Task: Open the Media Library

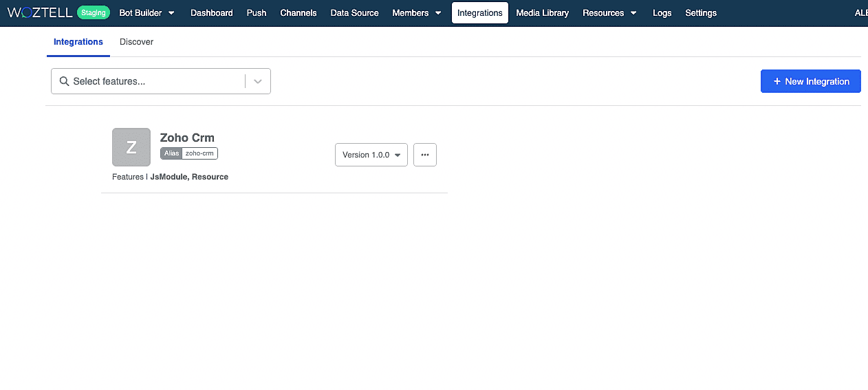Action: coord(542,12)
